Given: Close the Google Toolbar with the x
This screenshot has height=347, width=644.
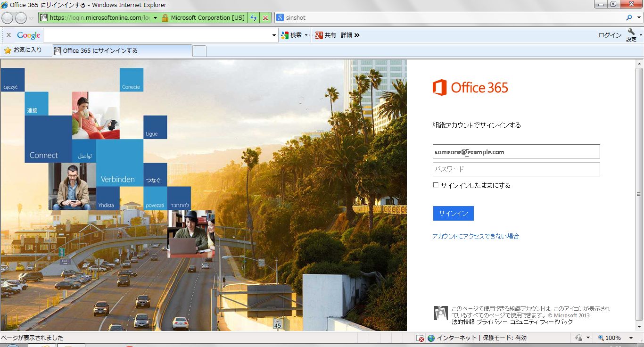Looking at the screenshot, I should [8, 35].
